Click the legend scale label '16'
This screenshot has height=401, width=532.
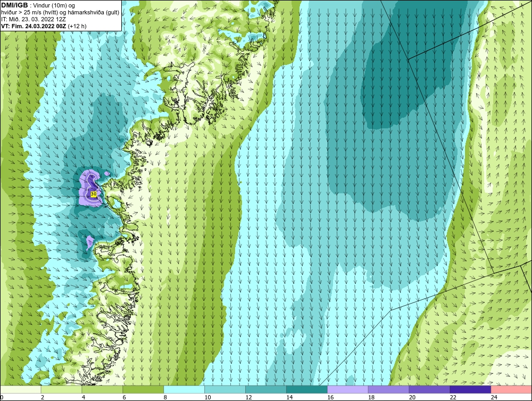tap(330, 397)
